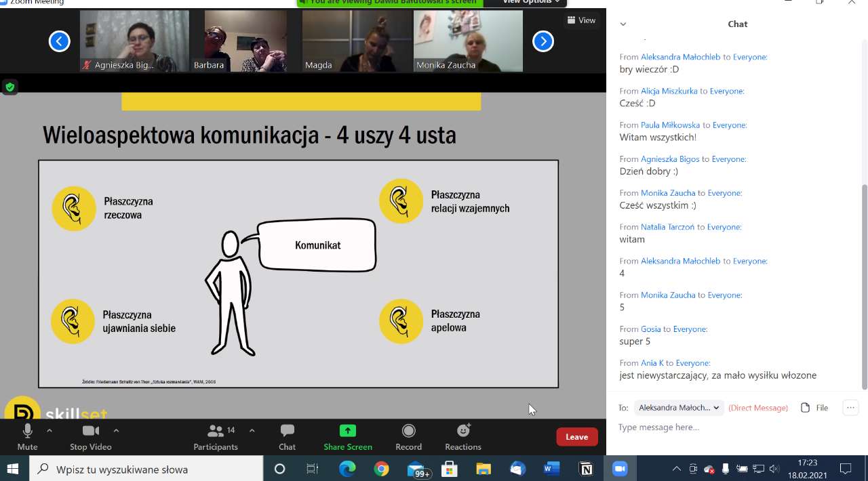Attach a file using File icon
The width and height of the screenshot is (868, 481).
[x=814, y=408]
